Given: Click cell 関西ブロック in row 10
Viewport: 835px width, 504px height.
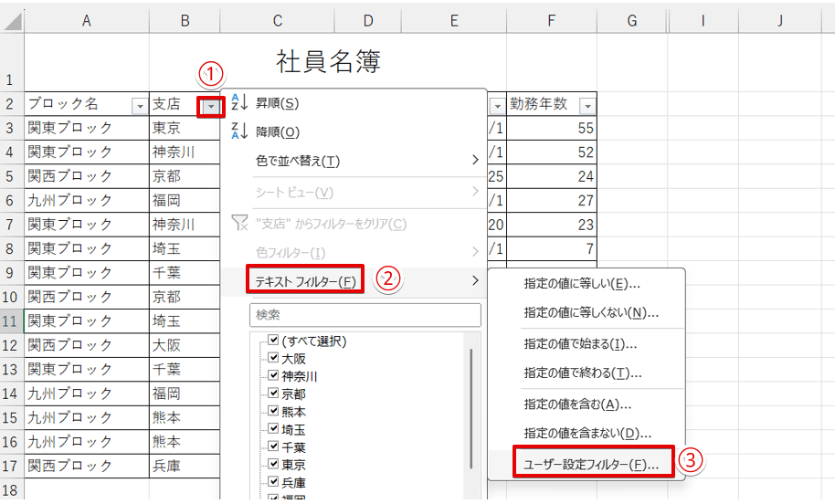Looking at the screenshot, I should tap(86, 297).
